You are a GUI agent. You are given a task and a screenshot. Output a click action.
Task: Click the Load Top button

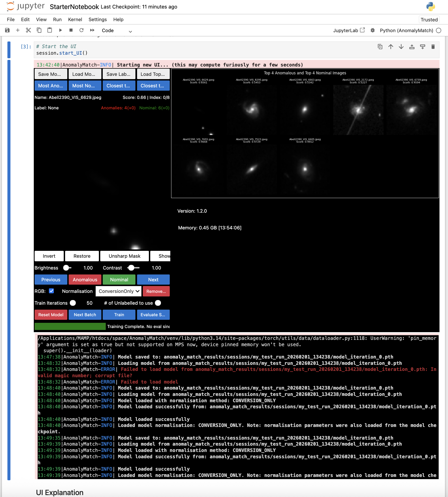click(153, 74)
